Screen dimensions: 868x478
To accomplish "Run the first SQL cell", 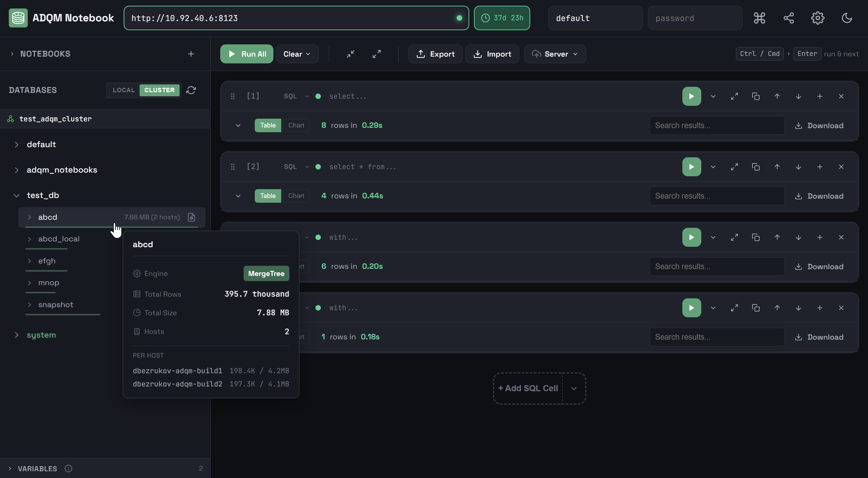I will tap(691, 96).
